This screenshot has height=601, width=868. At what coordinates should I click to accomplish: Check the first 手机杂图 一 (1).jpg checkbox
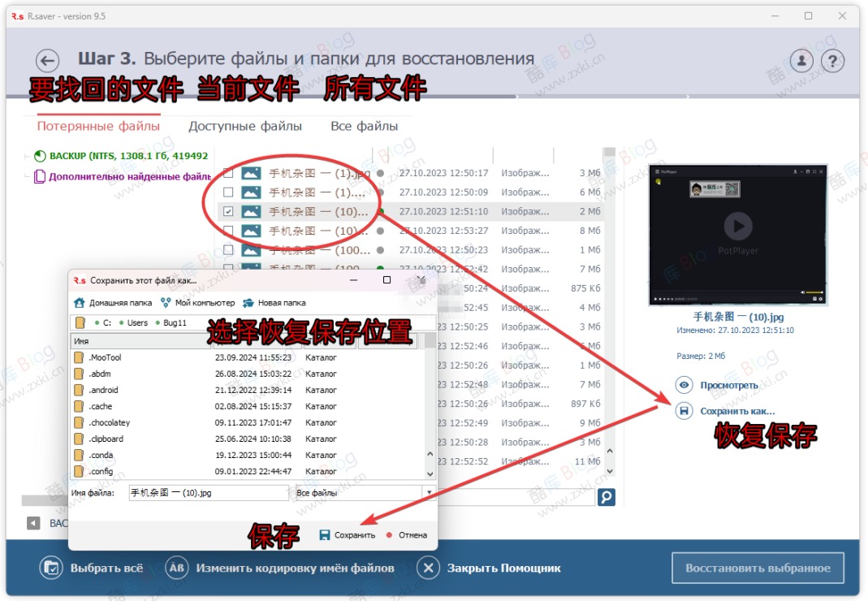click(228, 173)
